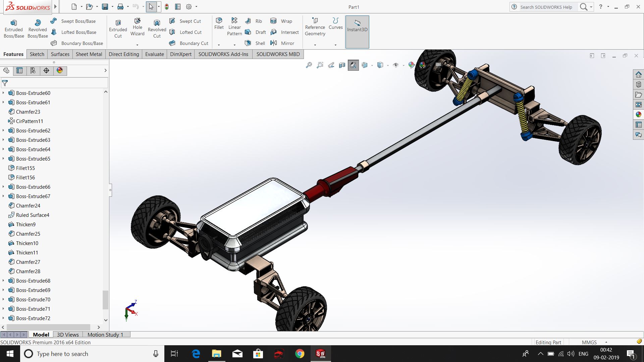Image resolution: width=644 pixels, height=362 pixels.
Task: Switch to the Surfaces tab
Action: click(60, 54)
